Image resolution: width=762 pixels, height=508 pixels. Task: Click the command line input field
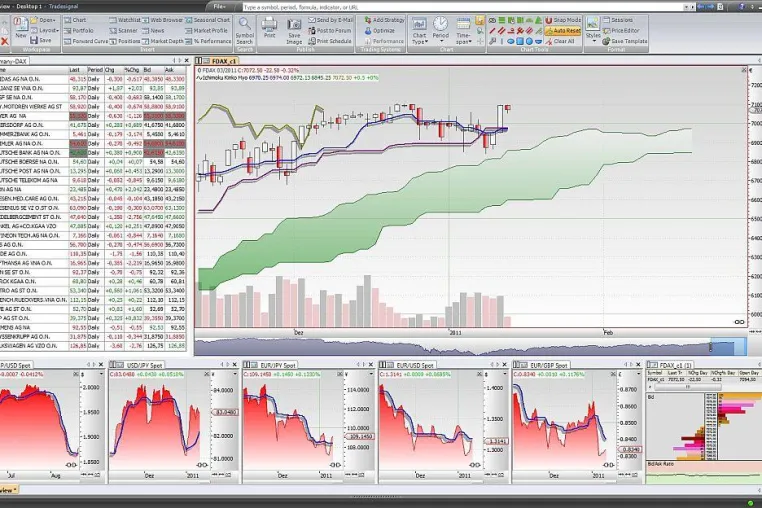point(463,7)
